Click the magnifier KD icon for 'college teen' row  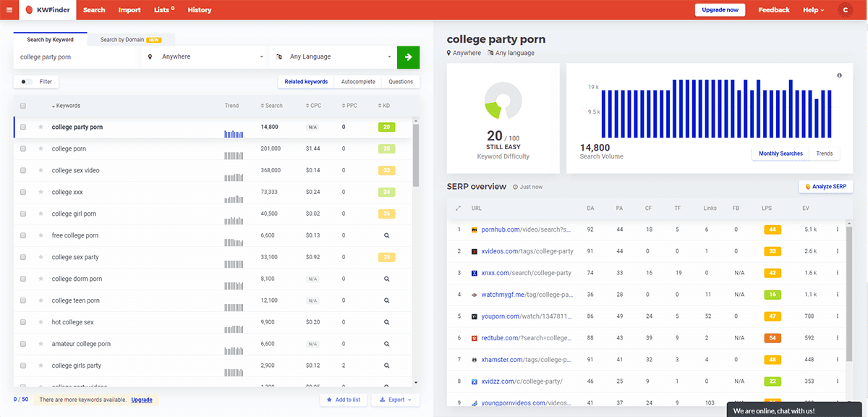click(386, 300)
